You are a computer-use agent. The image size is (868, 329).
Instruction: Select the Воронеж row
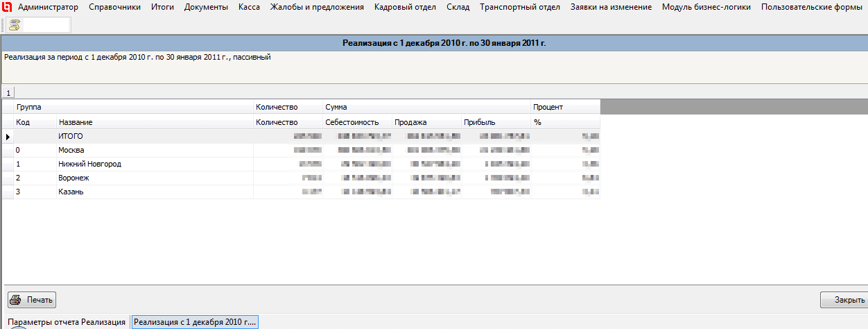(302, 178)
